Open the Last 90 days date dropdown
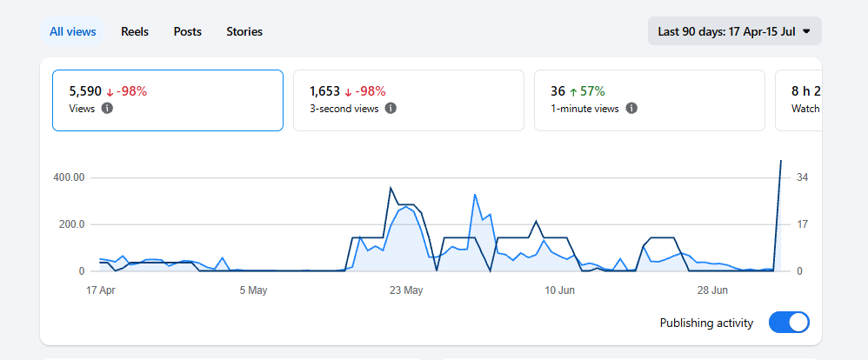Viewport: 868px width, 360px height. click(735, 31)
